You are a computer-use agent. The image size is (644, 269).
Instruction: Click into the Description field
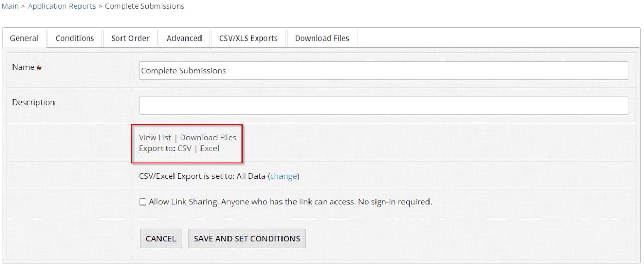pyautogui.click(x=384, y=106)
